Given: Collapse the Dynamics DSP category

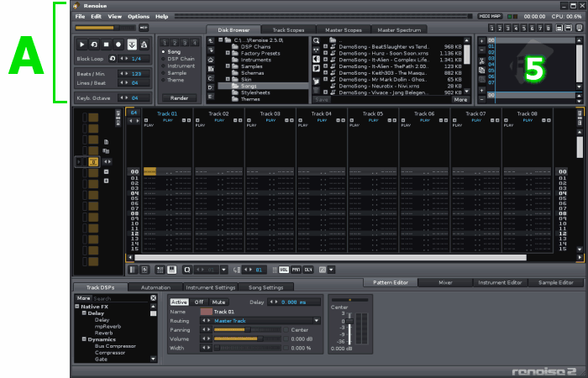Looking at the screenshot, I should coord(84,339).
